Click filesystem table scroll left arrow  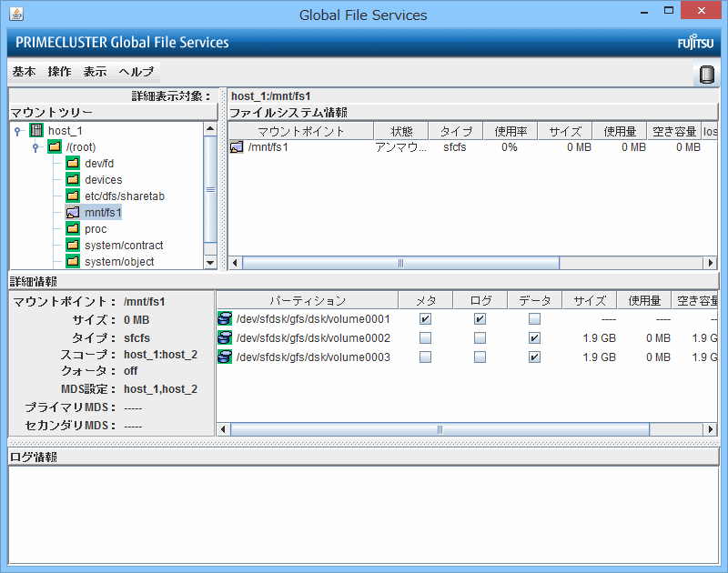coord(235,263)
